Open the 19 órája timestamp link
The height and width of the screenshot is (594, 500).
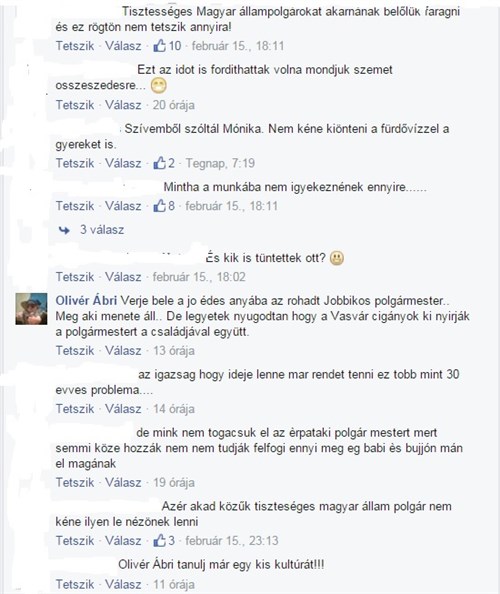pos(174,482)
